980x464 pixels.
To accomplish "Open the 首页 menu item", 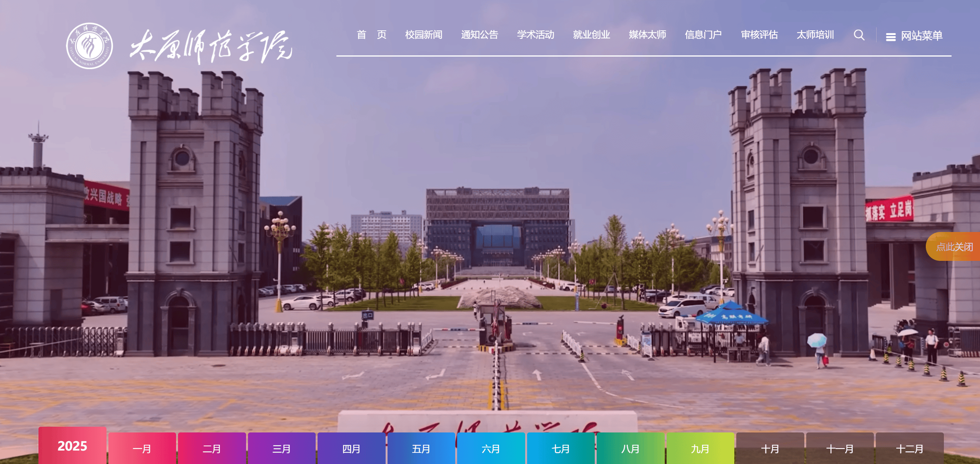I will [371, 35].
